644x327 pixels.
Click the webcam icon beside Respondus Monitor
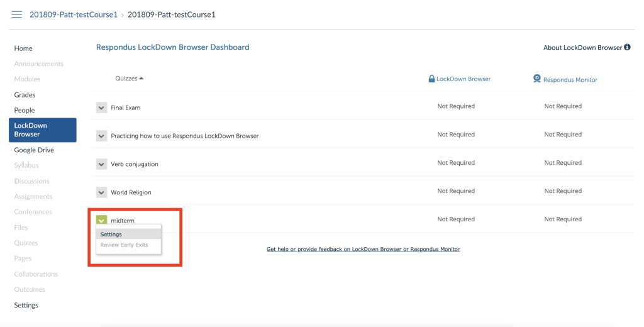[537, 79]
